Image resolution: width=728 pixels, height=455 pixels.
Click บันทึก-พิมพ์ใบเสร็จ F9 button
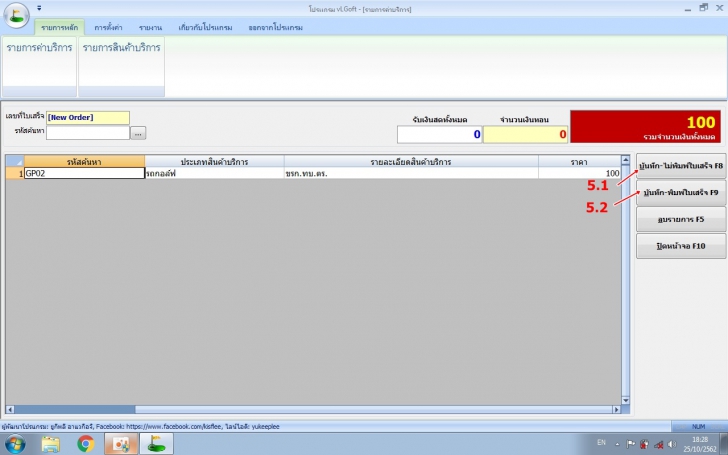click(681, 193)
